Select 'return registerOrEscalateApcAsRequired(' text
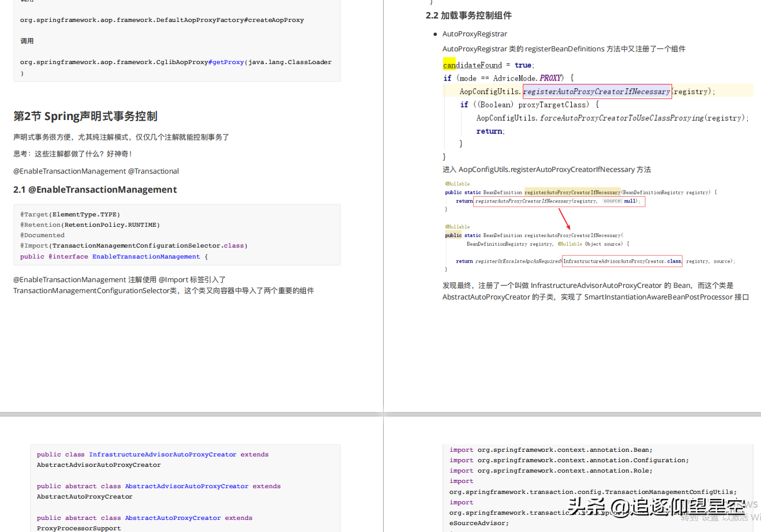The image size is (761, 532). click(x=508, y=261)
